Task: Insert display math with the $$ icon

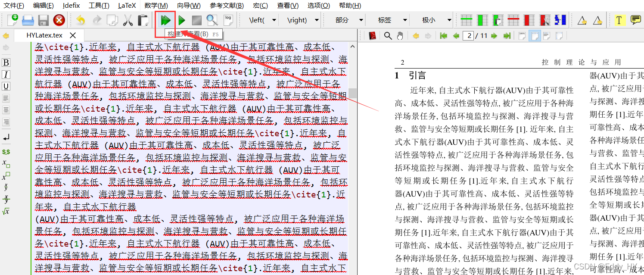Action: [6, 152]
